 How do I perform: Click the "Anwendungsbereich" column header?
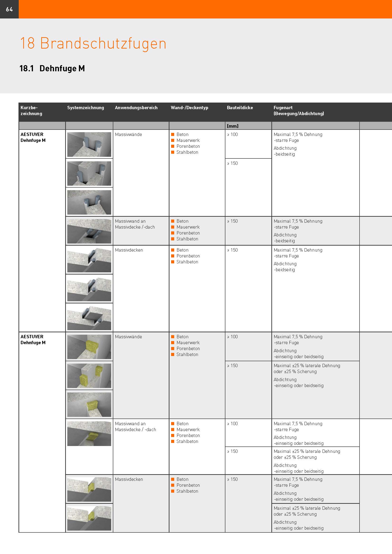[x=136, y=108]
